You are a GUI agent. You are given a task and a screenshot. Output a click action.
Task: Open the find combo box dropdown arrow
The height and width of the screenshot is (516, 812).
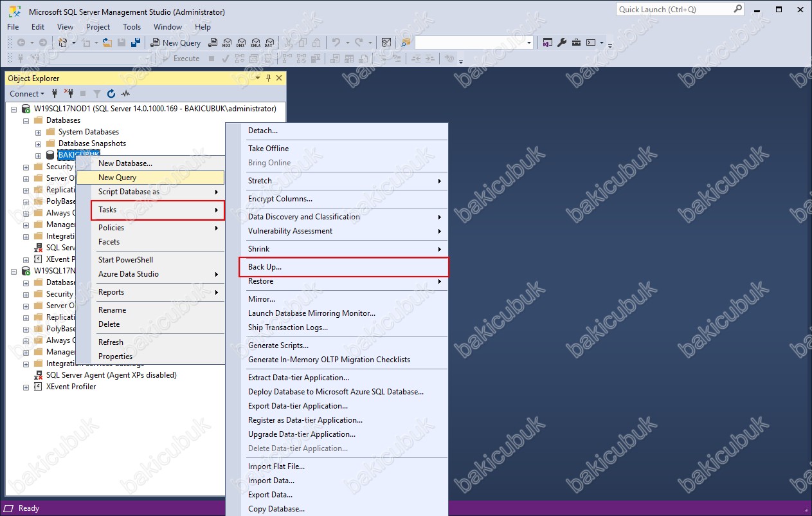click(529, 42)
